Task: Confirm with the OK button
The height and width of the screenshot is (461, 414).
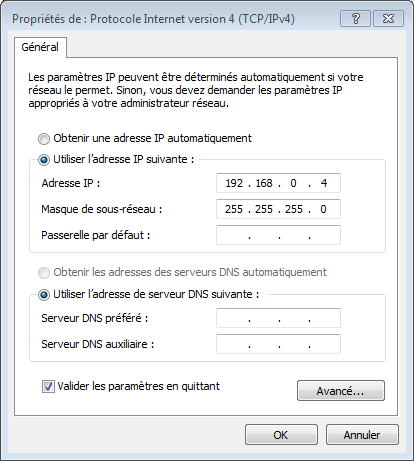Action: pyautogui.click(x=281, y=435)
